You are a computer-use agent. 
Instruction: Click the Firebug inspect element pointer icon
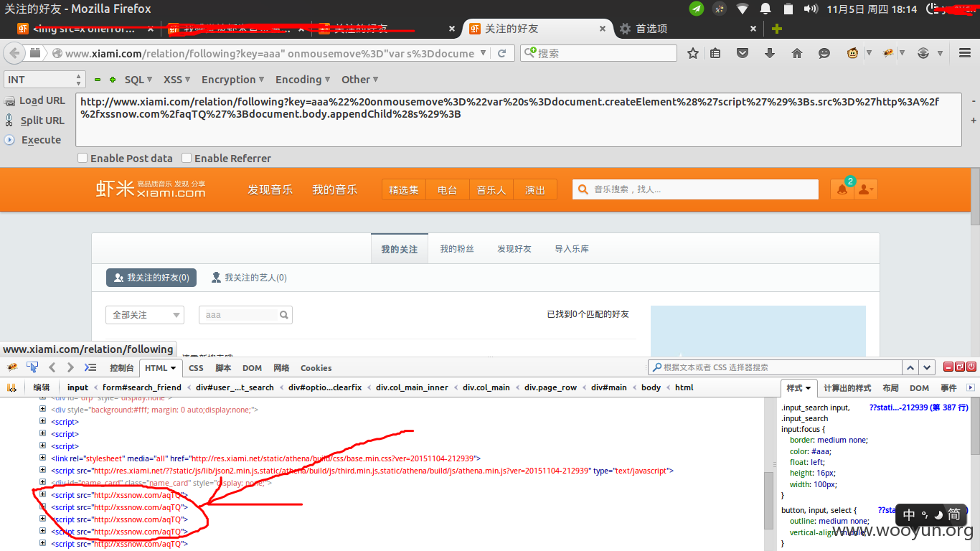click(x=32, y=367)
